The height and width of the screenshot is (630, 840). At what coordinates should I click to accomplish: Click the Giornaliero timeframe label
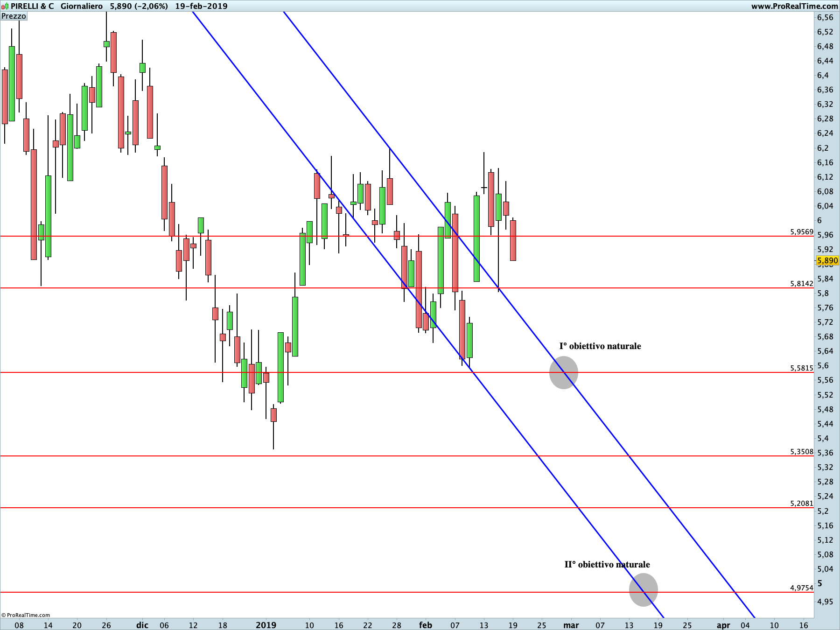tap(82, 6)
